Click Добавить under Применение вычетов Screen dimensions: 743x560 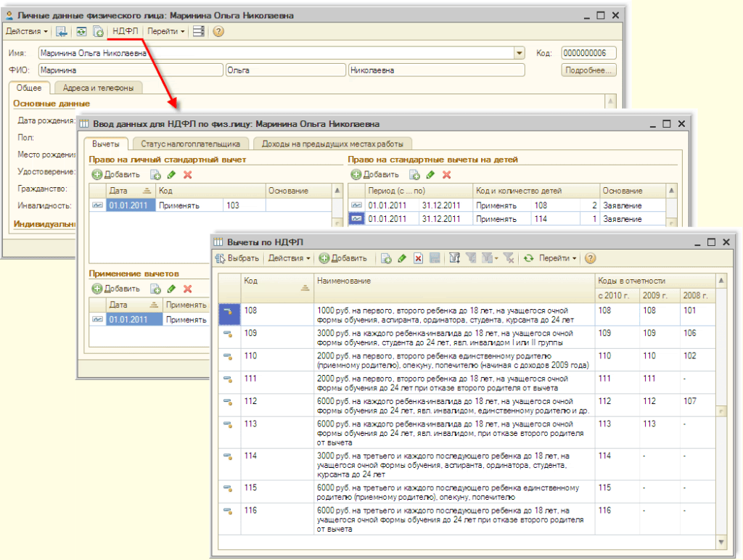click(116, 289)
